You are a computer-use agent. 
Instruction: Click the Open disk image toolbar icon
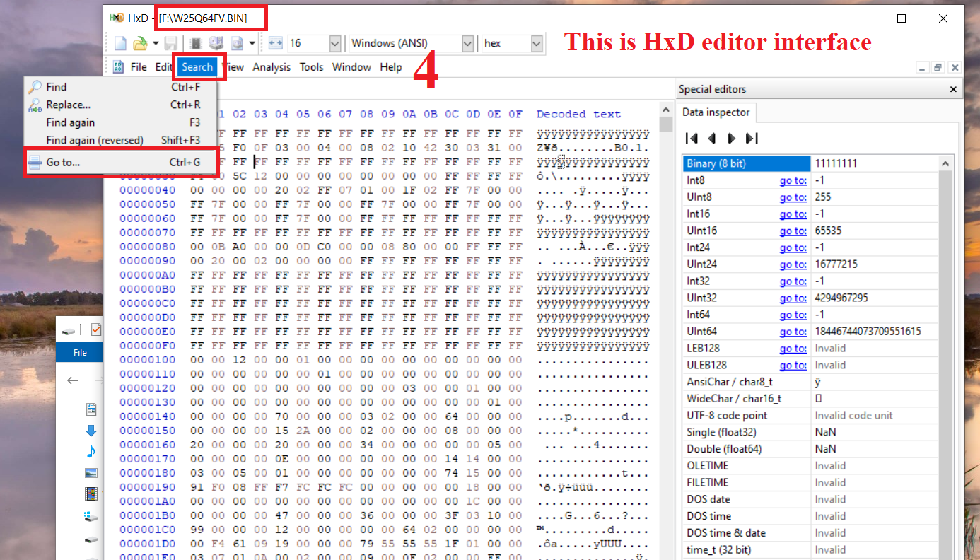[237, 44]
